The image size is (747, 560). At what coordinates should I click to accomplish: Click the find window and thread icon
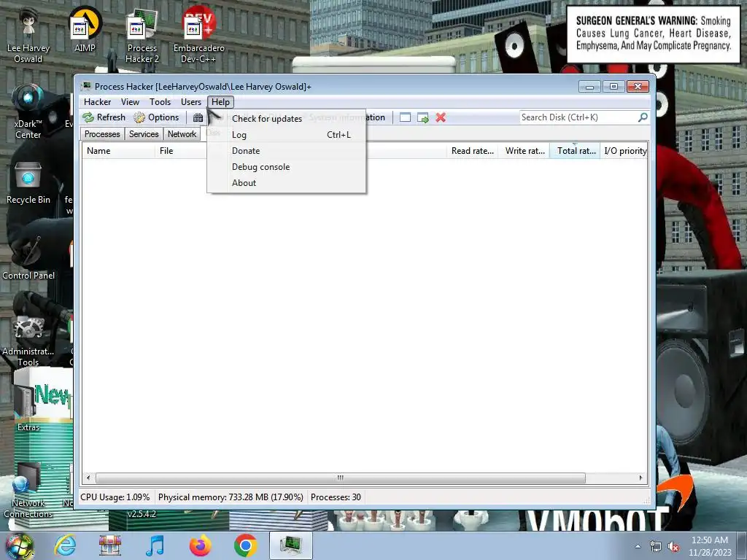pos(422,117)
